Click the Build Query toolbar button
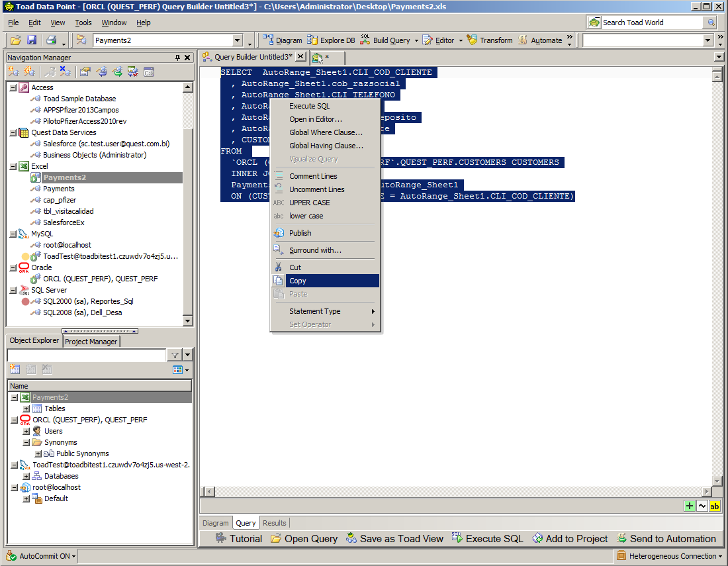Image resolution: width=728 pixels, height=566 pixels. coord(385,40)
